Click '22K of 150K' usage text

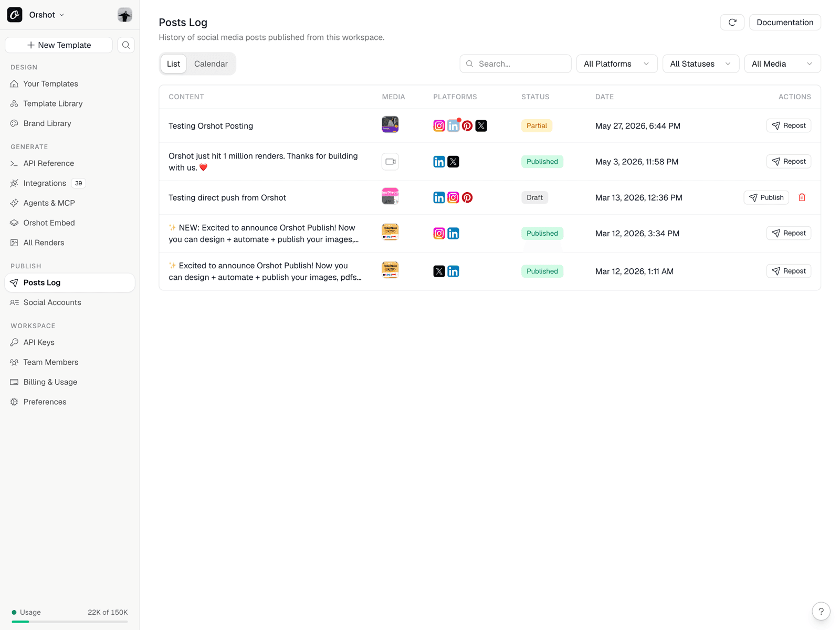(x=108, y=612)
